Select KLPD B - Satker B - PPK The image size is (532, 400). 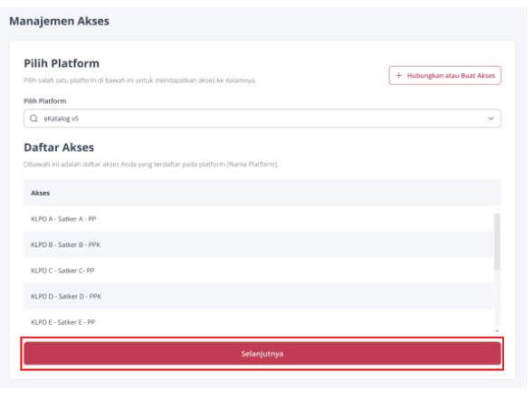tap(259, 244)
